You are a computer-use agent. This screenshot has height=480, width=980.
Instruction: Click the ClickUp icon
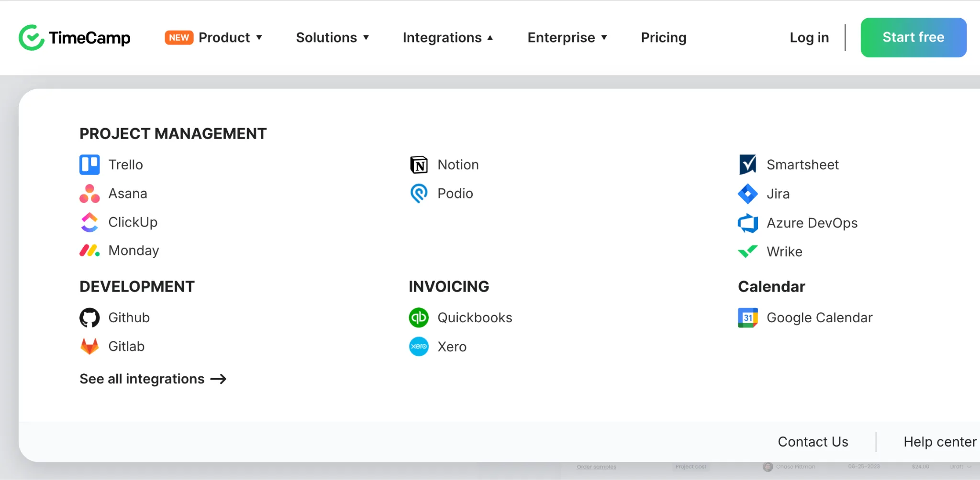point(89,222)
